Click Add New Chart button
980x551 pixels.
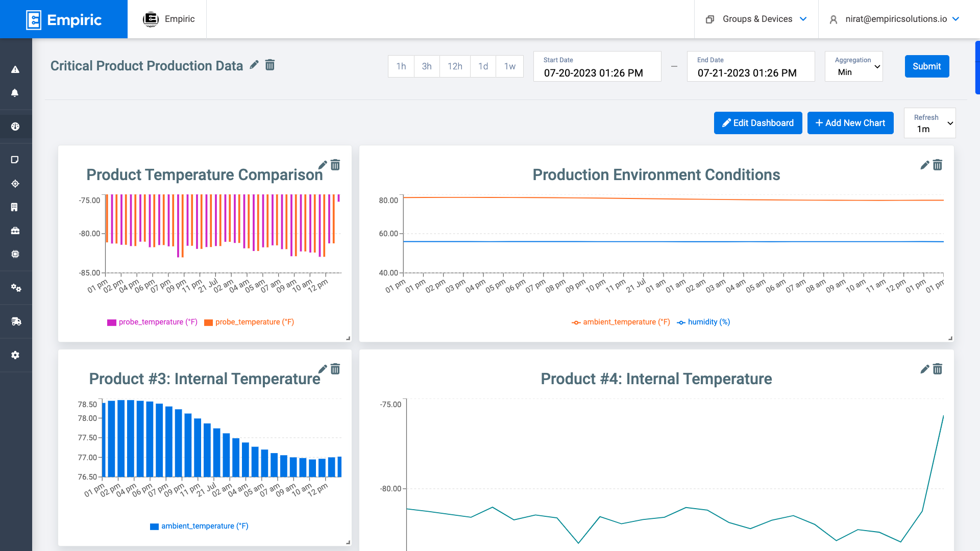(x=850, y=123)
